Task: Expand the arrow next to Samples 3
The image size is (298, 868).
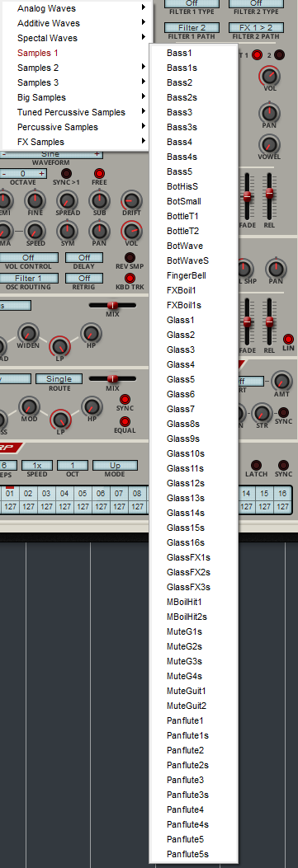Action: click(x=144, y=82)
